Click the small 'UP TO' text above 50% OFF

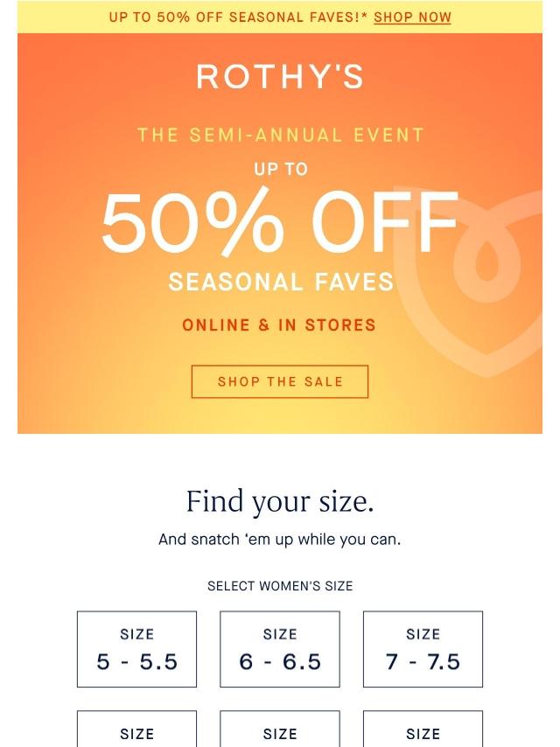[x=281, y=169]
